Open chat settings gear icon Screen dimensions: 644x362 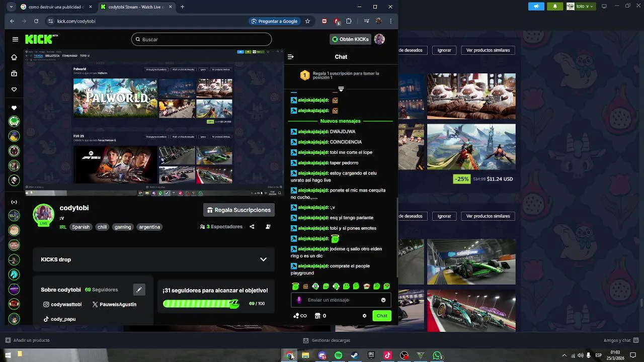tap(364, 316)
